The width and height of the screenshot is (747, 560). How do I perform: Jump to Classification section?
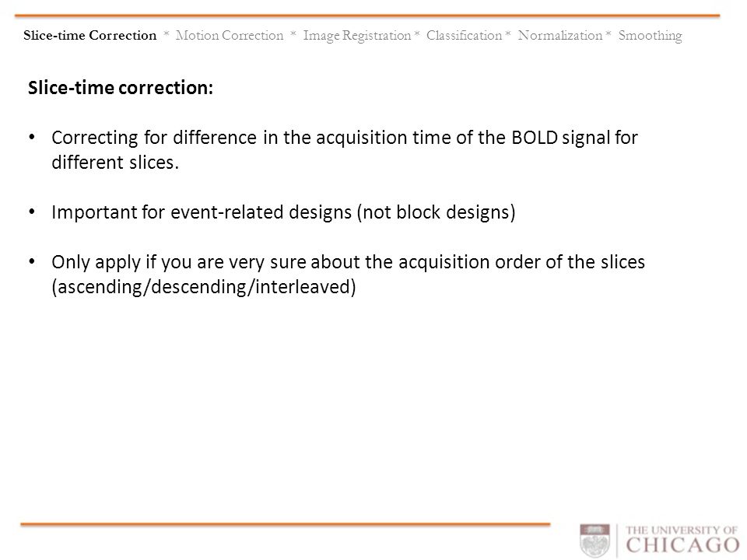pyautogui.click(x=464, y=35)
